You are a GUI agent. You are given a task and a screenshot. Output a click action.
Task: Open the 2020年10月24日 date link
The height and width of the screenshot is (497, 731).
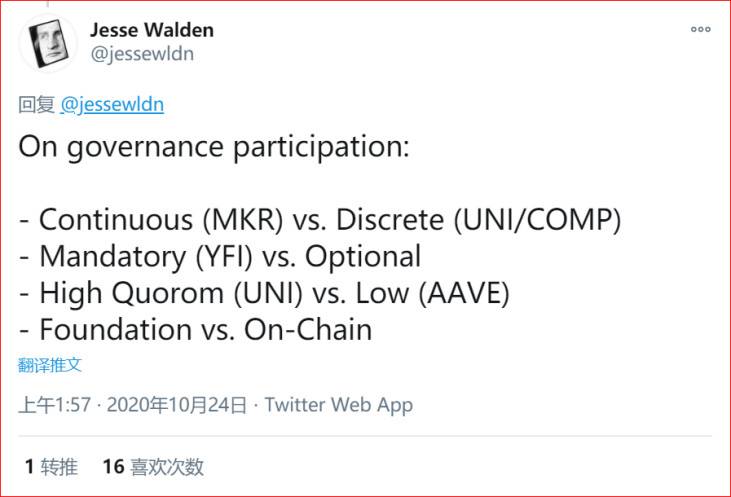tap(177, 405)
